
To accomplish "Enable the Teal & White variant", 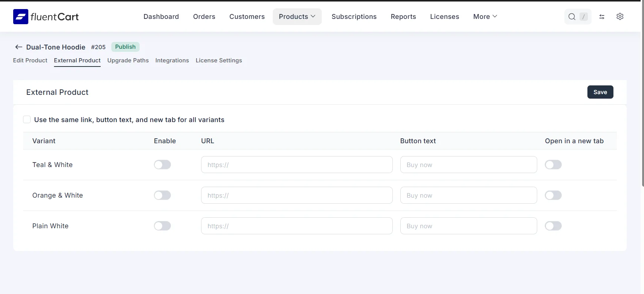I will [x=162, y=165].
